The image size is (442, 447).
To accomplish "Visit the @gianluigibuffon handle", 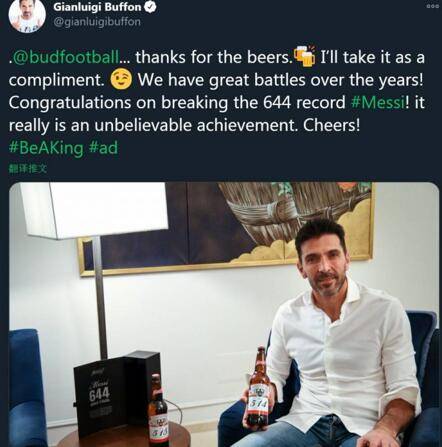I will point(97,22).
